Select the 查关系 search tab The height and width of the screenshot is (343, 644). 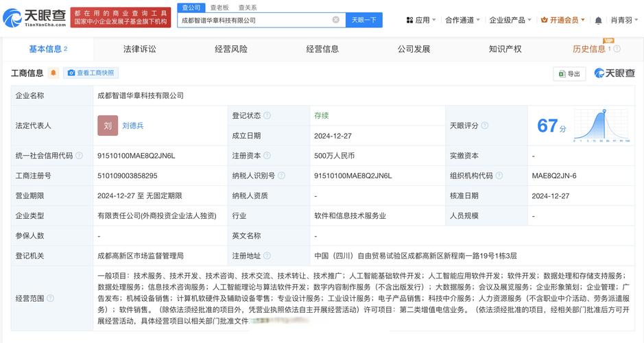[248, 8]
